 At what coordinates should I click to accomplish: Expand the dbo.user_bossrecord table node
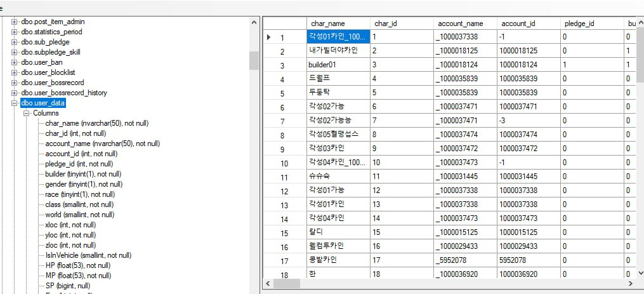(x=15, y=83)
